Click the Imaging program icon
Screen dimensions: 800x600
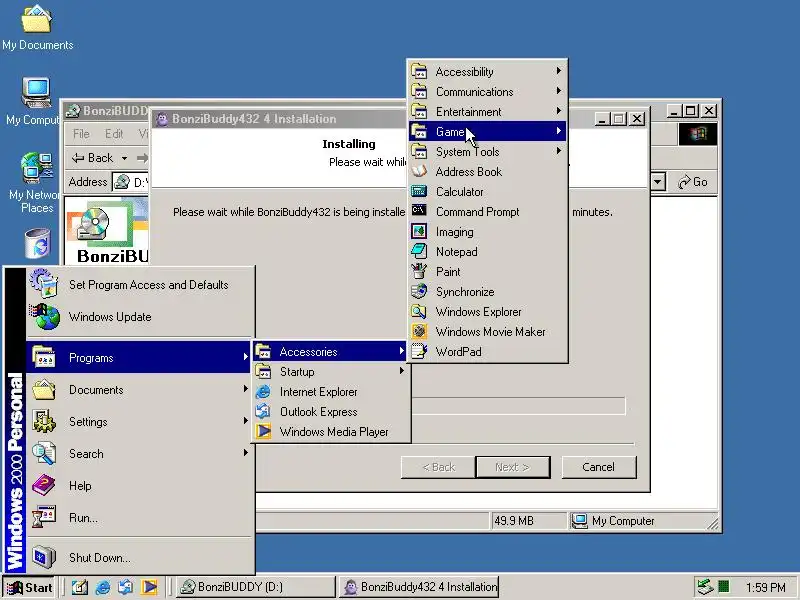coord(419,232)
